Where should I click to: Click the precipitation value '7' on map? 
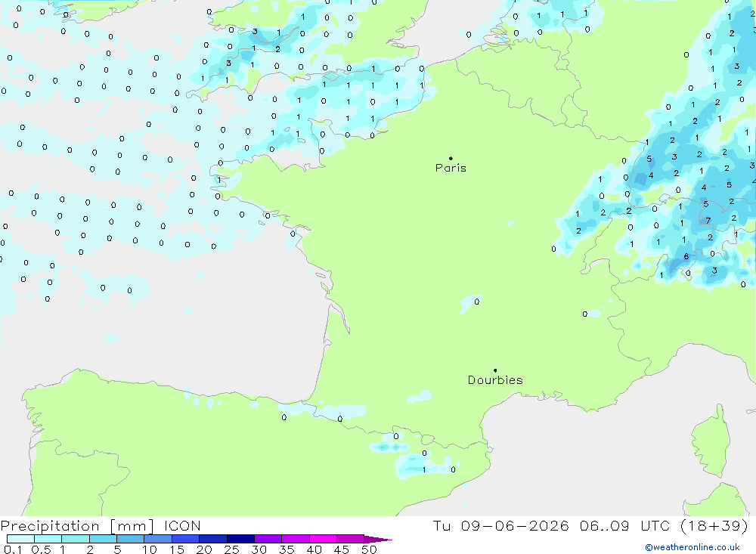[x=708, y=221]
